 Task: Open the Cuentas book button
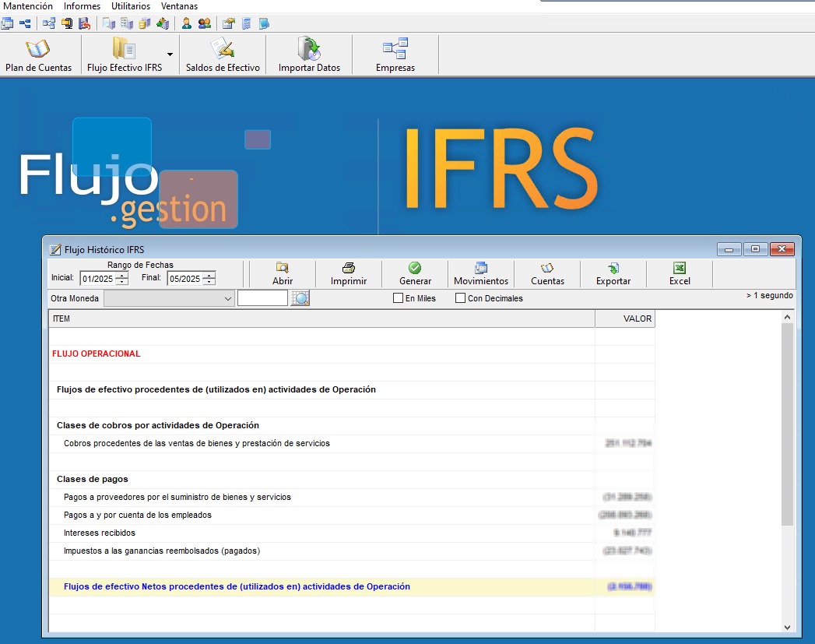(547, 274)
